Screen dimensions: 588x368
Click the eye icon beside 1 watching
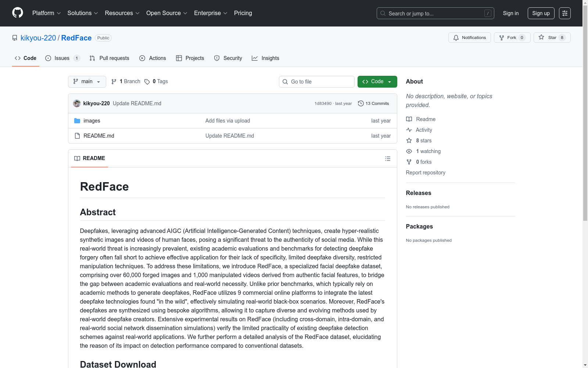(409, 151)
